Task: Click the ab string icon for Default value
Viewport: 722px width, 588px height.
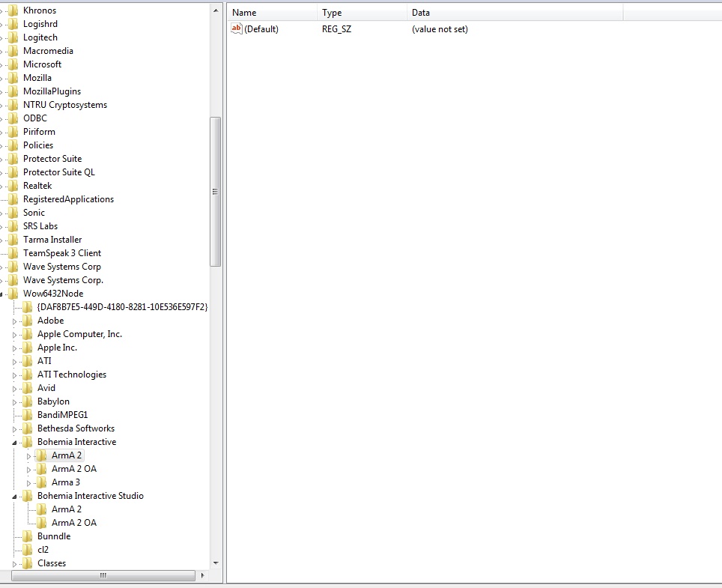Action: point(237,29)
